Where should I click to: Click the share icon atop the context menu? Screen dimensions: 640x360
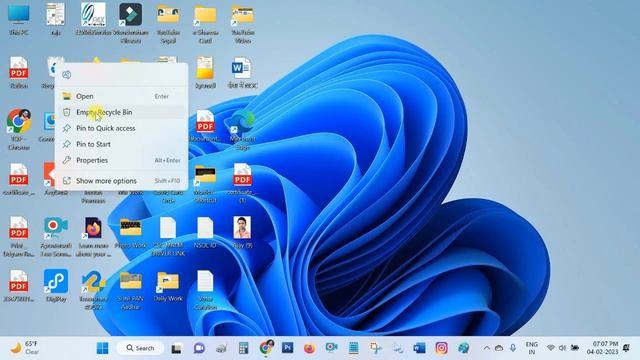tap(67, 75)
